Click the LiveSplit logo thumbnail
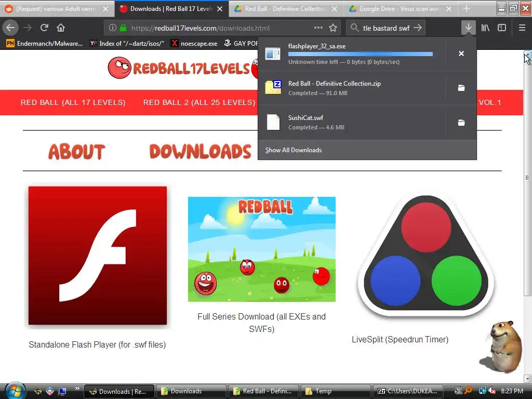Viewport: 532px width, 399px height. (426, 256)
